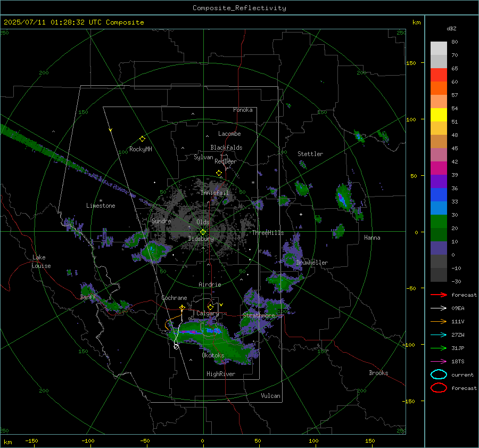Click the Calgary city label

[x=208, y=313]
